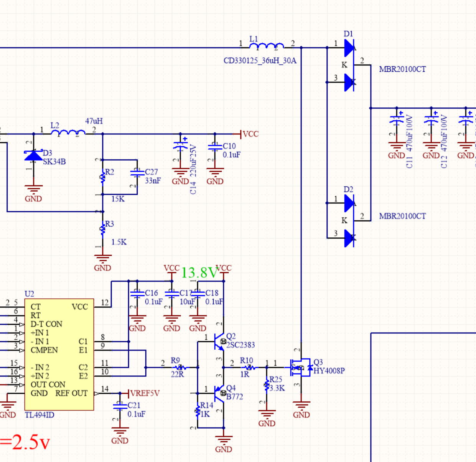Select the TL494ID part name
The width and height of the screenshot is (476, 462).
pos(40,415)
